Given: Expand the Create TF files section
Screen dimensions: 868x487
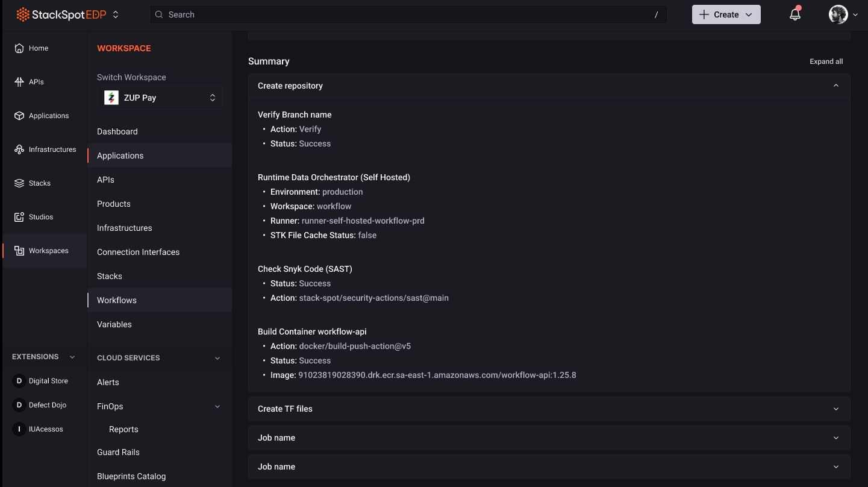Looking at the screenshot, I should point(549,409).
